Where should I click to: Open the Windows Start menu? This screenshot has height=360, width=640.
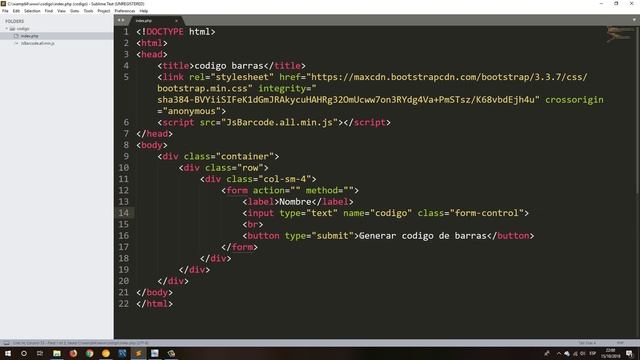[8, 353]
